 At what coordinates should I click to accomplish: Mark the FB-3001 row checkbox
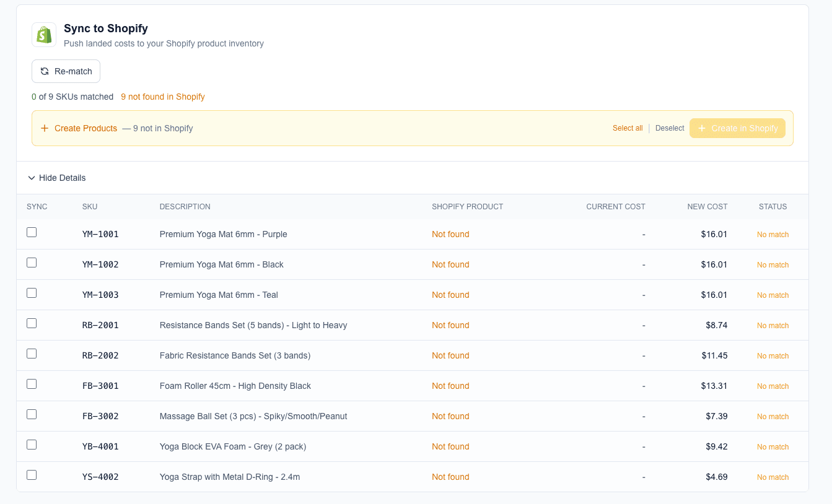pyautogui.click(x=32, y=384)
